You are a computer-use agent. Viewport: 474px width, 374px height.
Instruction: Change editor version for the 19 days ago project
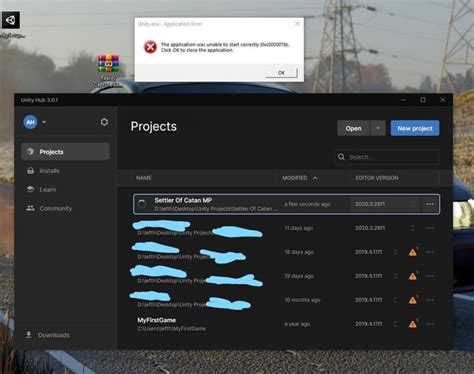395,276
